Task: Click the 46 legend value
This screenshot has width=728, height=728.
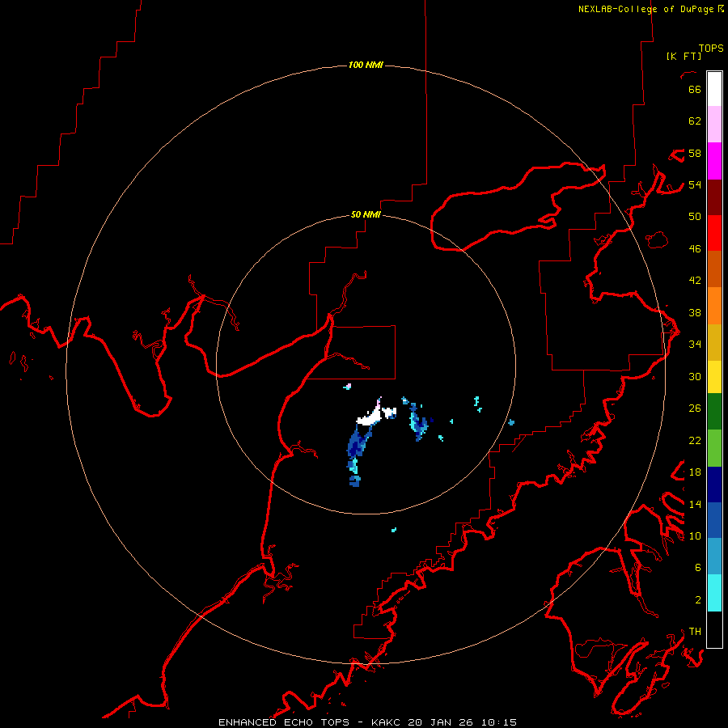Action: pyautogui.click(x=695, y=249)
